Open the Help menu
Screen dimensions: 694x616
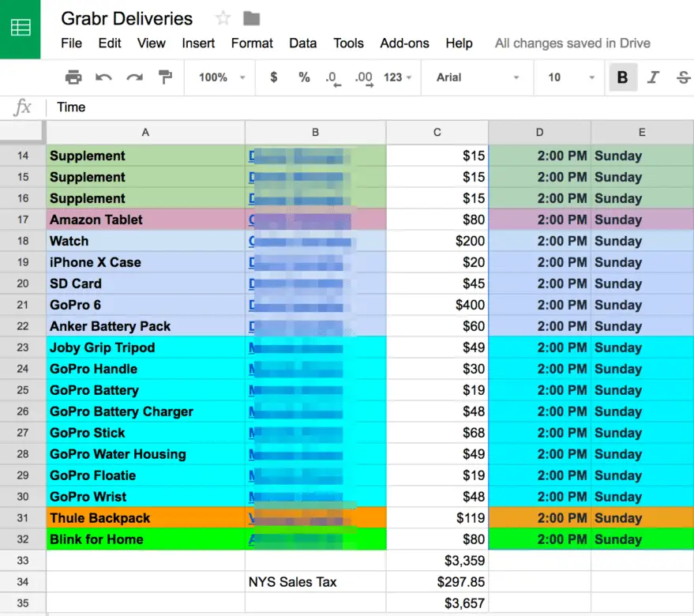tap(459, 43)
